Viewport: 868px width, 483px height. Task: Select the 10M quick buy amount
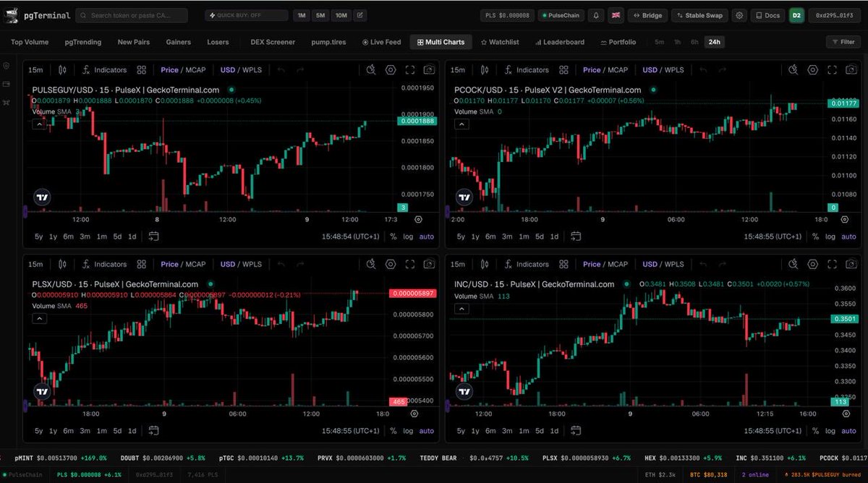341,15
